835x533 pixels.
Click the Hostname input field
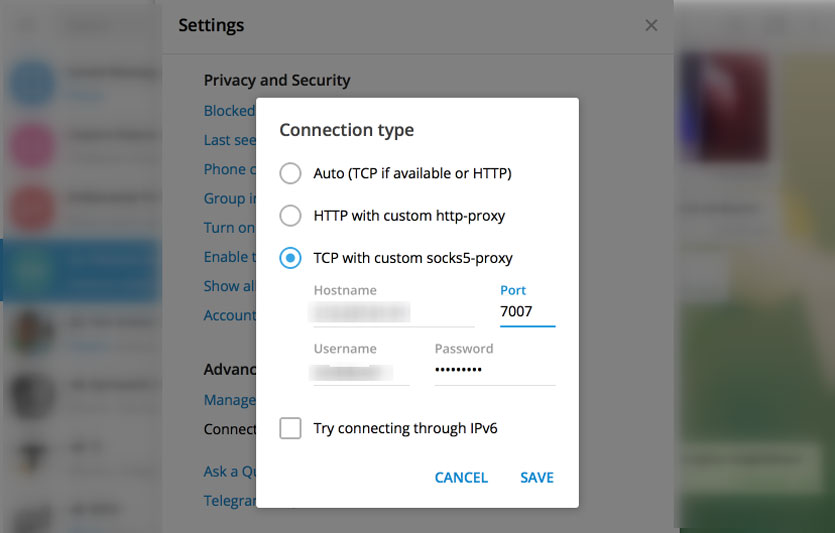(394, 313)
